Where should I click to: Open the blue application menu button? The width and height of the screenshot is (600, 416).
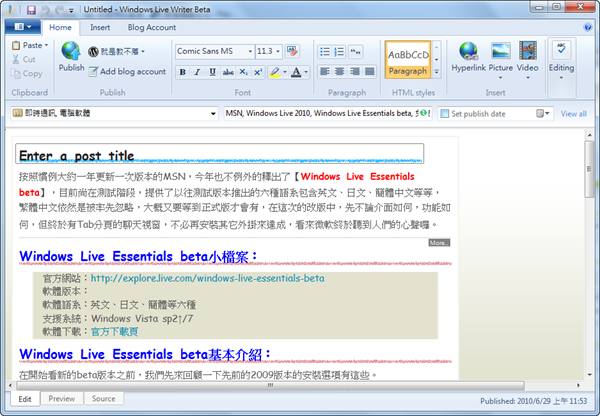tap(23, 27)
